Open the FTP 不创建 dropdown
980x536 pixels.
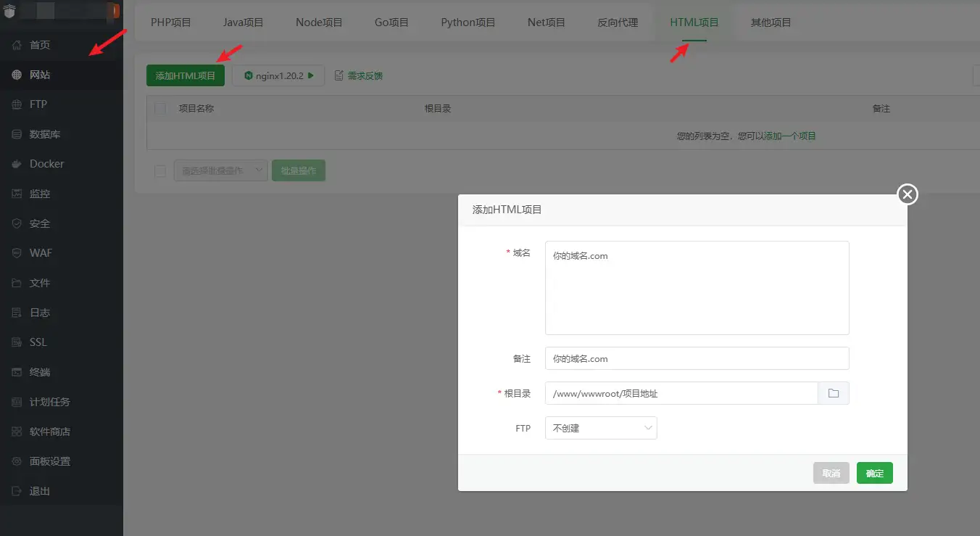(x=601, y=428)
